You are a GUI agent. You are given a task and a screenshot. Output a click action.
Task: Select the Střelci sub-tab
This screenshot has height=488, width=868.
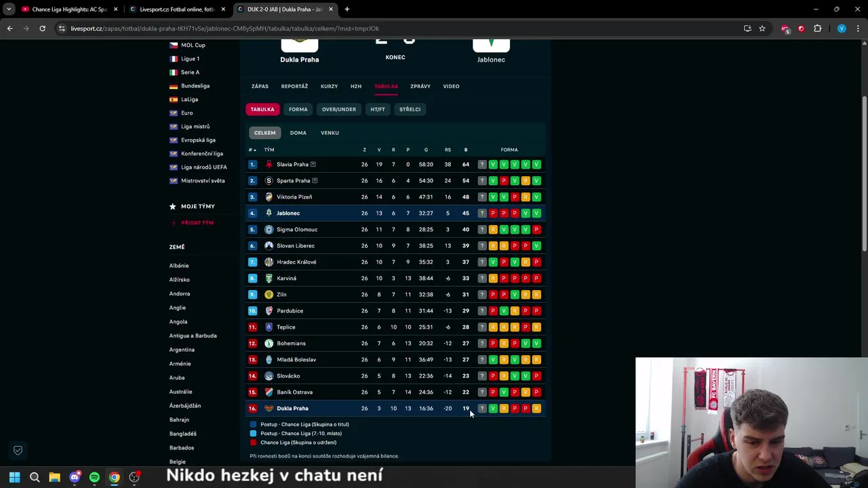point(410,109)
